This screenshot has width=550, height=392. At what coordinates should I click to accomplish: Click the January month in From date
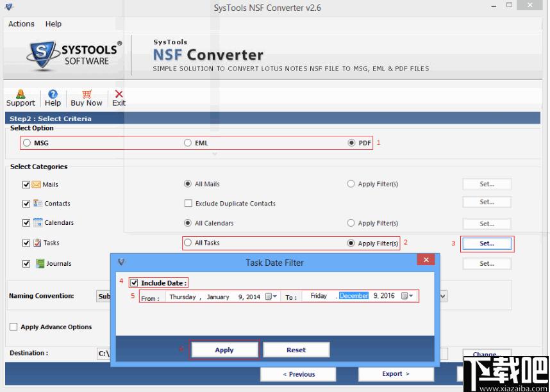[218, 297]
